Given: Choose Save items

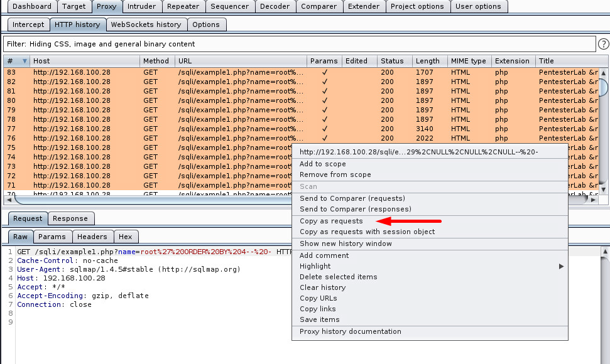Looking at the screenshot, I should point(430,319).
